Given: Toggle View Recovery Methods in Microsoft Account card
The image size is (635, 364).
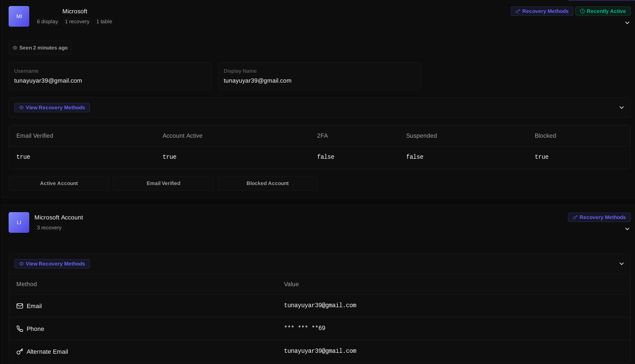Looking at the screenshot, I should [x=52, y=264].
